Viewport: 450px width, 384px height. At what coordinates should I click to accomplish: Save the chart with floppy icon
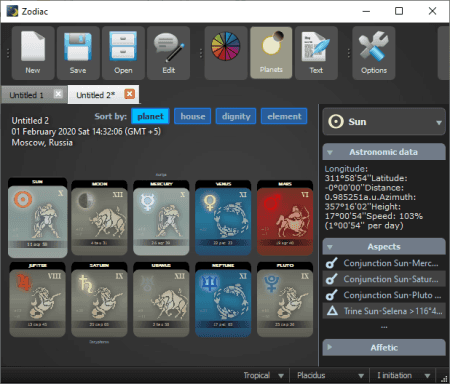[x=78, y=53]
